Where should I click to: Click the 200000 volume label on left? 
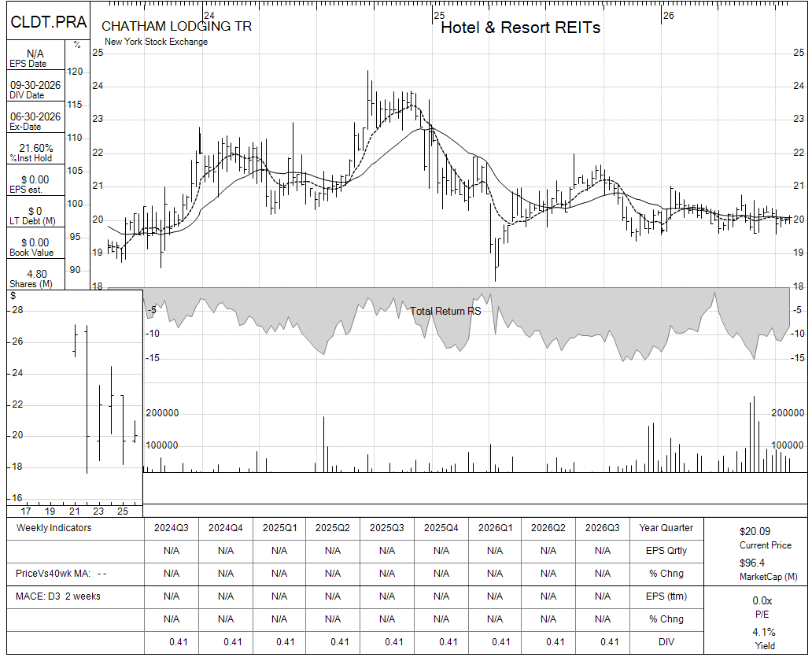tap(162, 413)
